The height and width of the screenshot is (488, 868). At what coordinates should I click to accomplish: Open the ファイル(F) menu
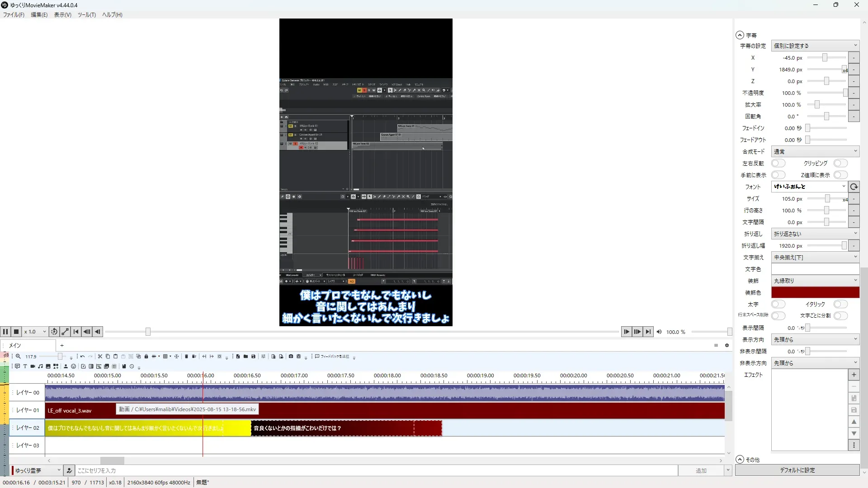[14, 15]
